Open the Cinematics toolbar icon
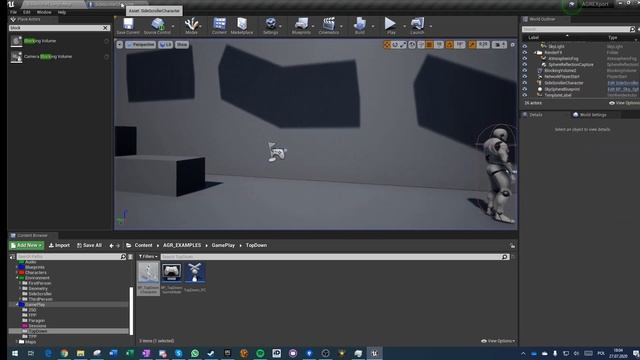 329,26
